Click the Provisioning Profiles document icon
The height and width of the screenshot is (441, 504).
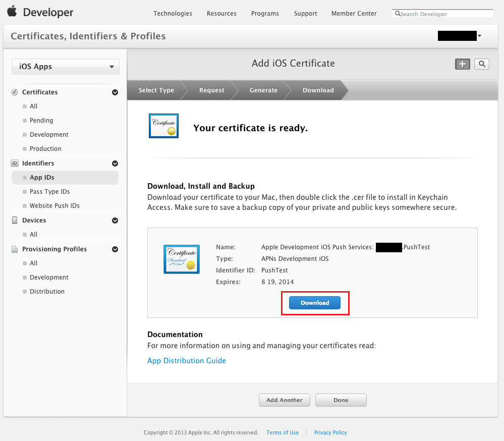tap(15, 249)
